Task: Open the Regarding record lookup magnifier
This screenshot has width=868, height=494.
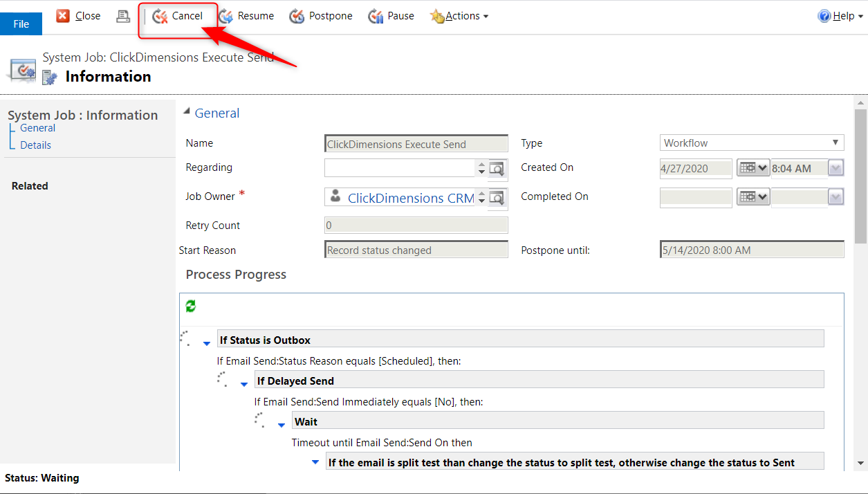Action: coord(497,167)
